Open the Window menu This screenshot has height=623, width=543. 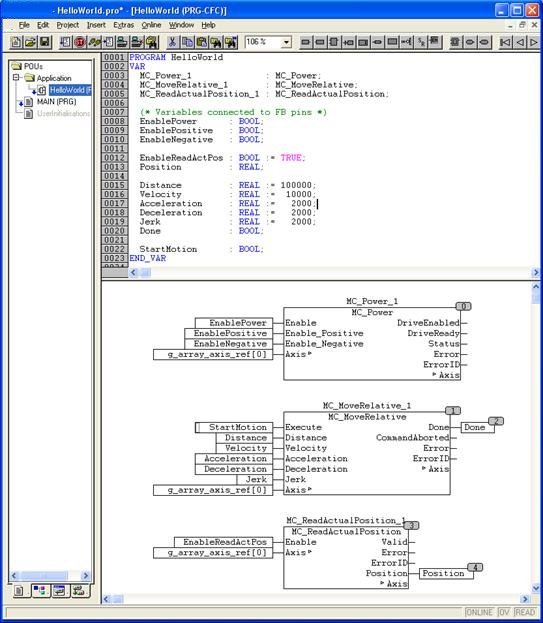click(x=182, y=25)
